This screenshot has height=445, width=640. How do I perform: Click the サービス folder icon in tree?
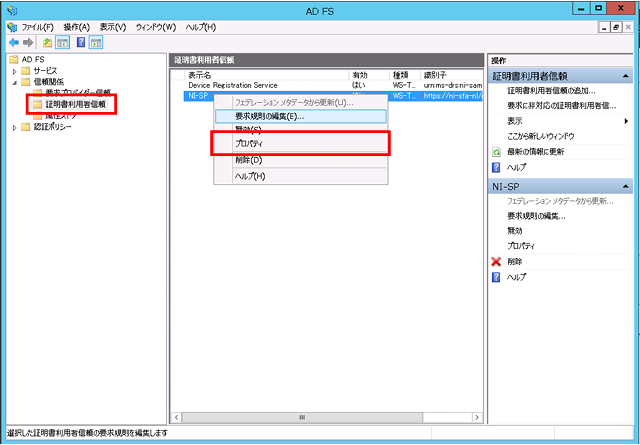26,71
